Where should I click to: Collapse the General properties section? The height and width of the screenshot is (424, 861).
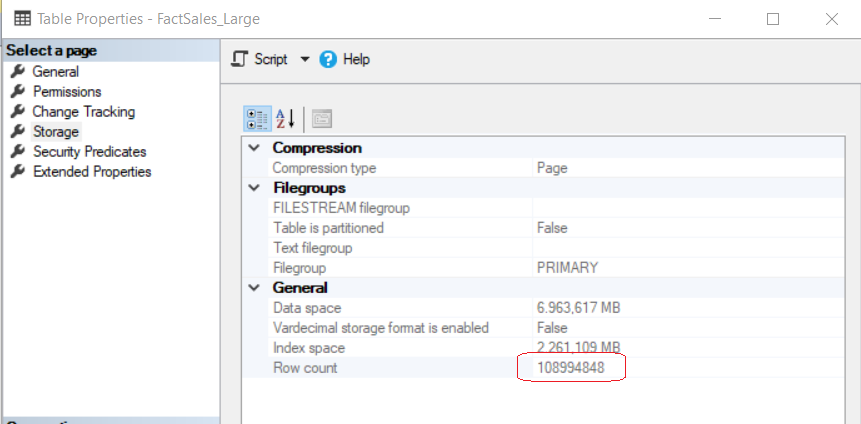pos(254,288)
